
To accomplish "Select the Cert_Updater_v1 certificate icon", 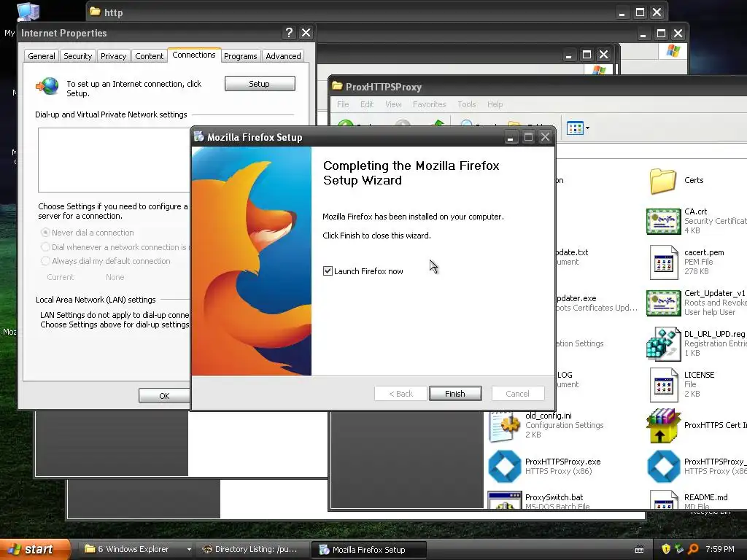I will click(x=664, y=303).
